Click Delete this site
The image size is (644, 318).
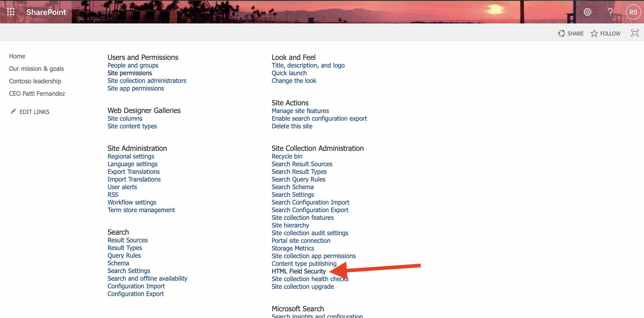(x=292, y=126)
